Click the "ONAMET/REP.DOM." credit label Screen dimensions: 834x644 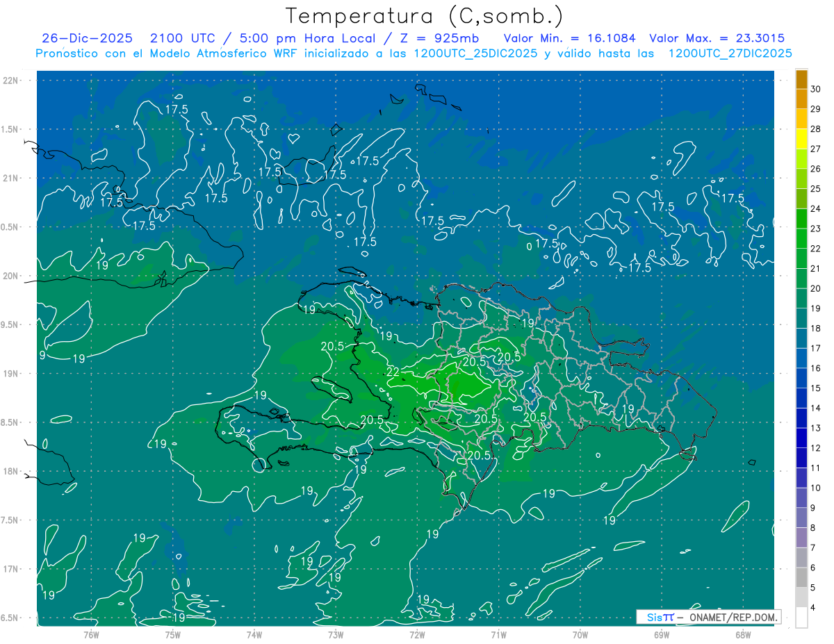click(732, 617)
